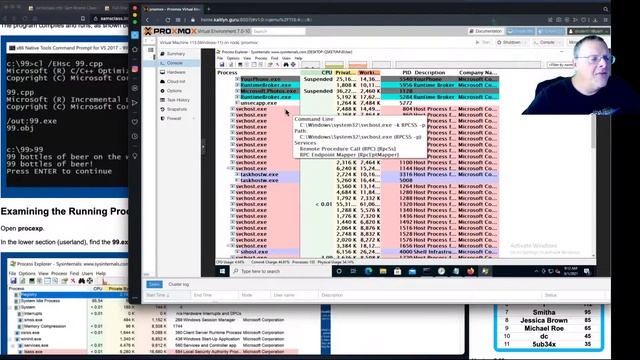The image size is (640, 360).
Task: Open View menu in remote Process Explorer
Action: (x=247, y=58)
